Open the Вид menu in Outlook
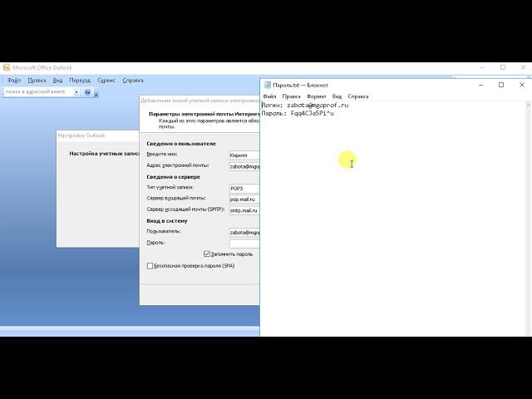The width and height of the screenshot is (532, 399). pos(57,81)
